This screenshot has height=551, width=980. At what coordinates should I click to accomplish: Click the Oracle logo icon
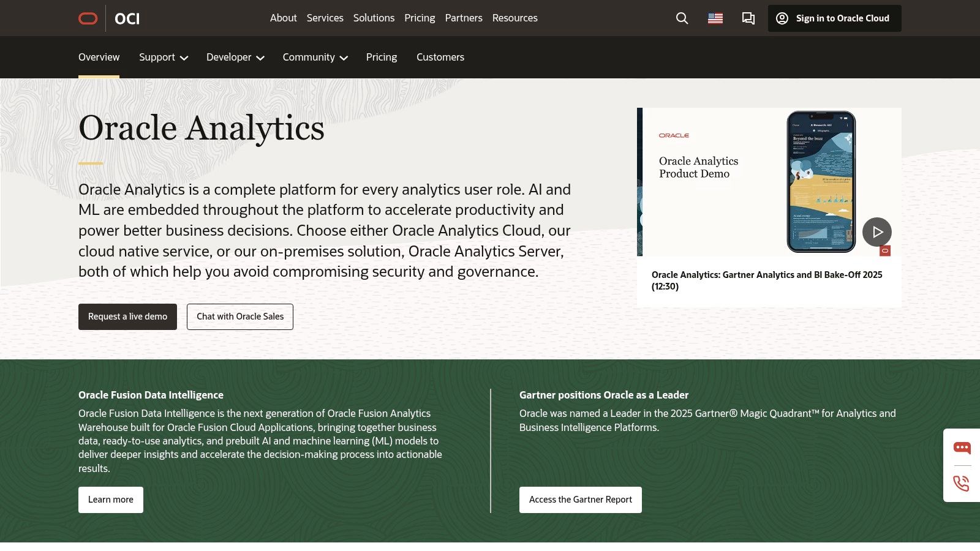point(88,18)
